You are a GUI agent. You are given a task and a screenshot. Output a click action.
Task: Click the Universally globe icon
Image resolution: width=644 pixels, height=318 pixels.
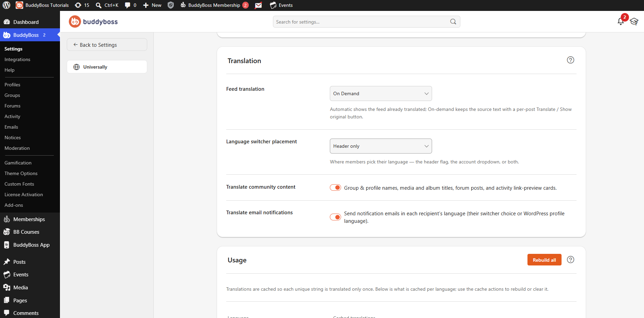pos(77,67)
